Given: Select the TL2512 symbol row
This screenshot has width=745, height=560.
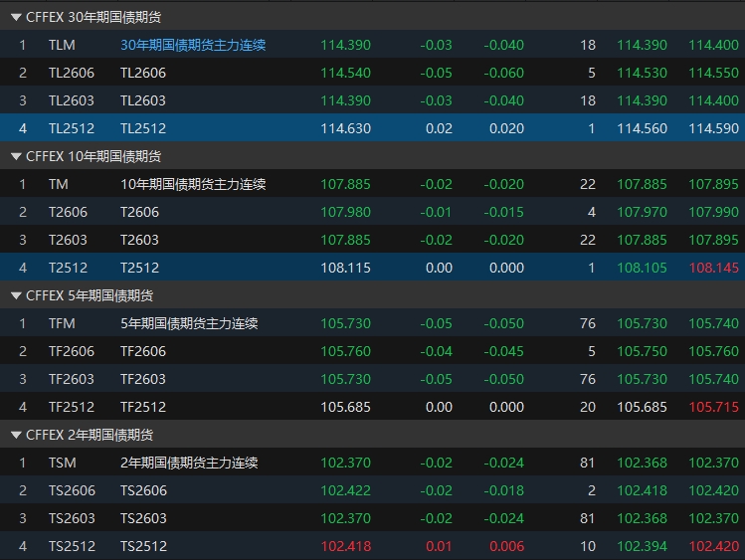Looking at the screenshot, I should [372, 128].
